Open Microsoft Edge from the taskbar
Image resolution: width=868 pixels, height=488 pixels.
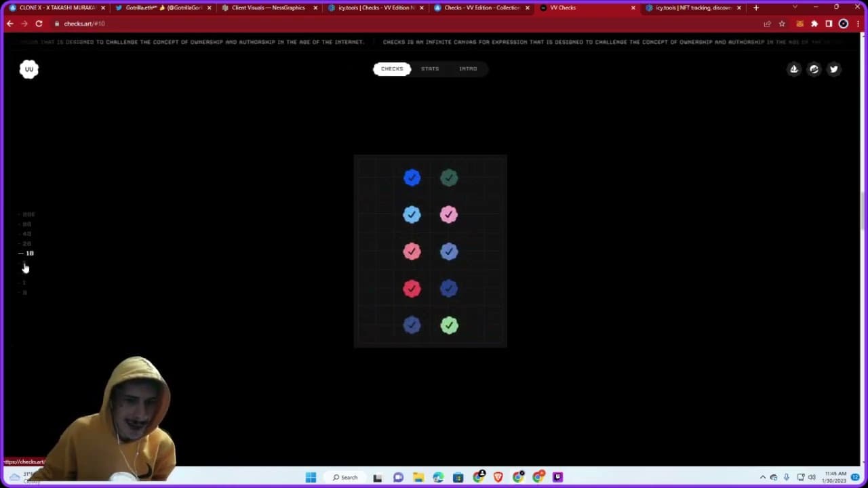pos(438,477)
